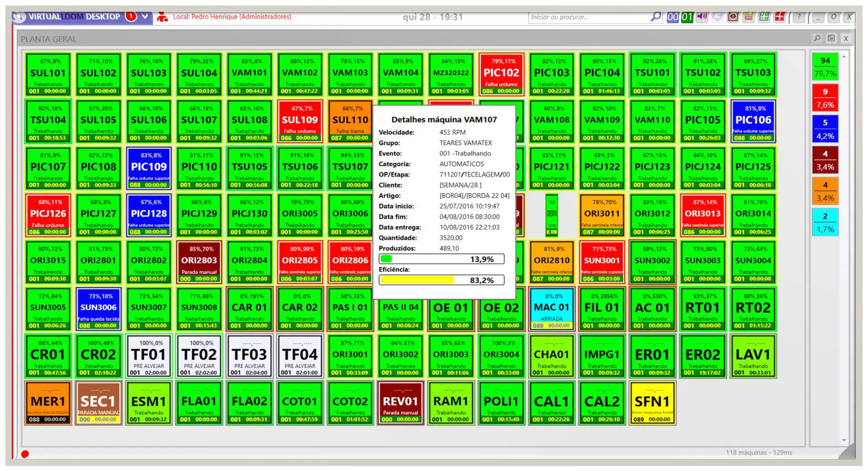This screenshot has width=868, height=471.
Task: Click the magnifier in Planta Geral header
Action: [x=817, y=39]
